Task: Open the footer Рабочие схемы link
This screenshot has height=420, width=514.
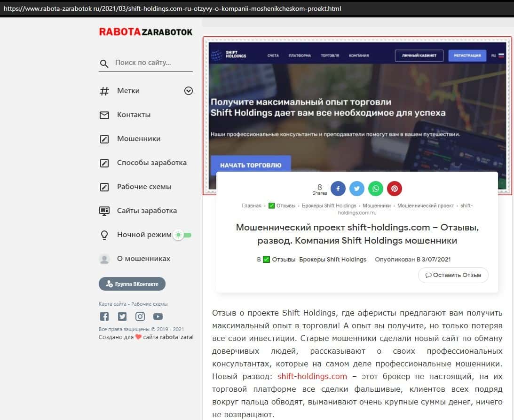Action: pos(150,304)
